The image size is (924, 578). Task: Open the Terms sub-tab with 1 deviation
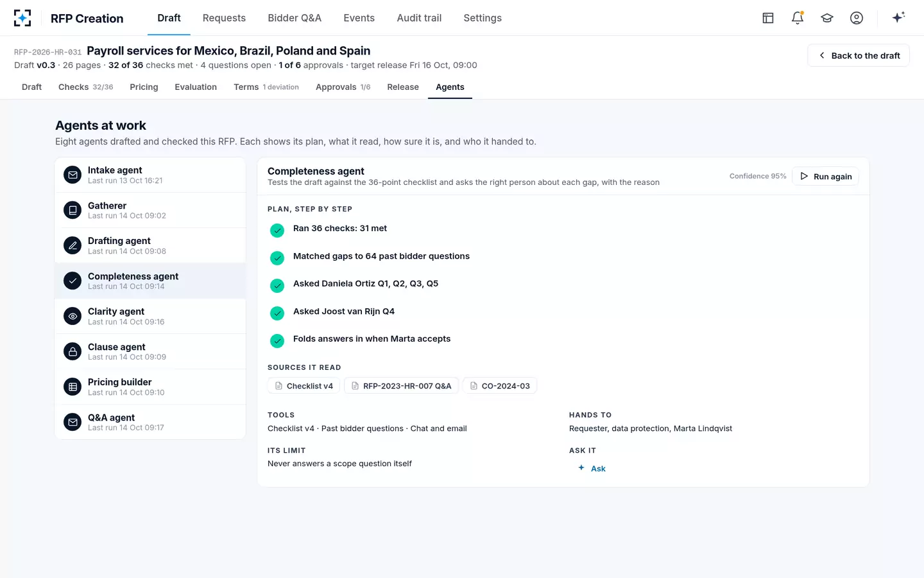(x=266, y=87)
